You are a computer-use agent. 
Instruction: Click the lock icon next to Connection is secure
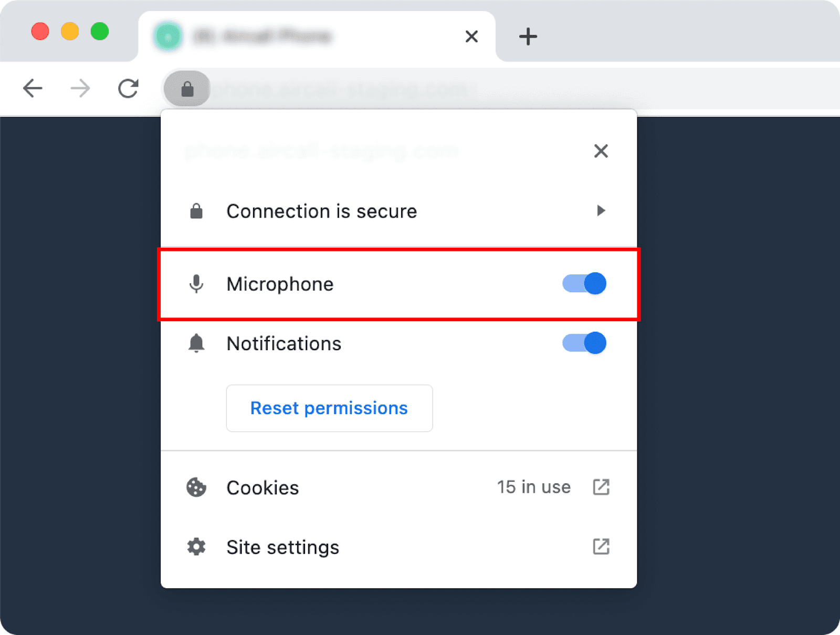coord(196,211)
